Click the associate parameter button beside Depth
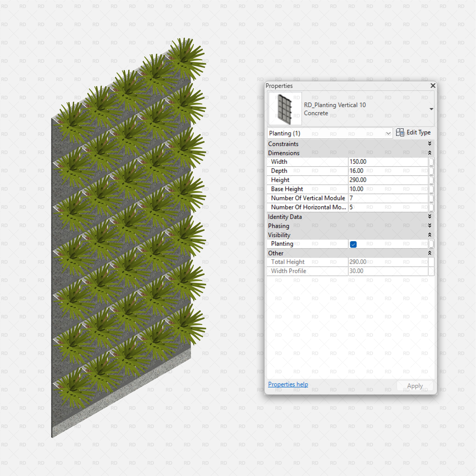 coord(431,171)
